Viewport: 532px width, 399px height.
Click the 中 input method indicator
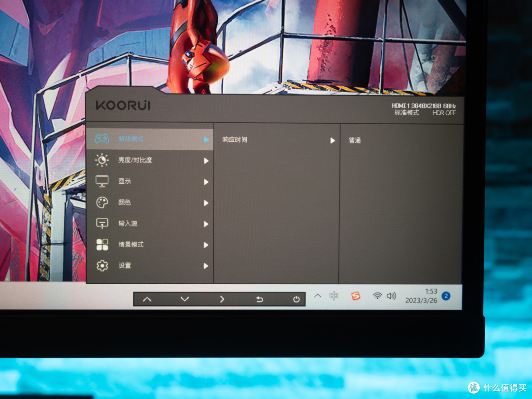(334, 296)
